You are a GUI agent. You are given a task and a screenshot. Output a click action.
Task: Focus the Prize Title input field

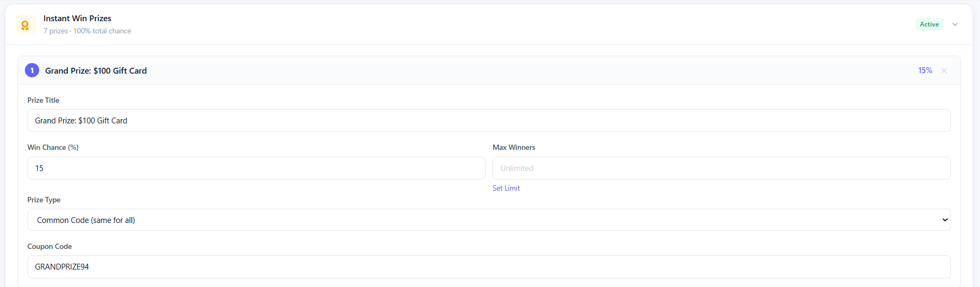489,121
